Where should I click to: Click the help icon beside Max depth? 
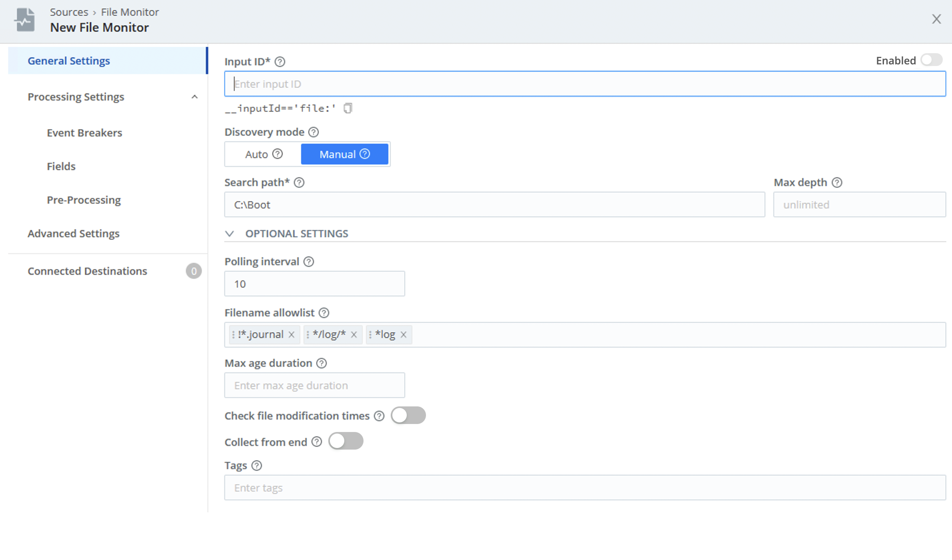coord(838,182)
